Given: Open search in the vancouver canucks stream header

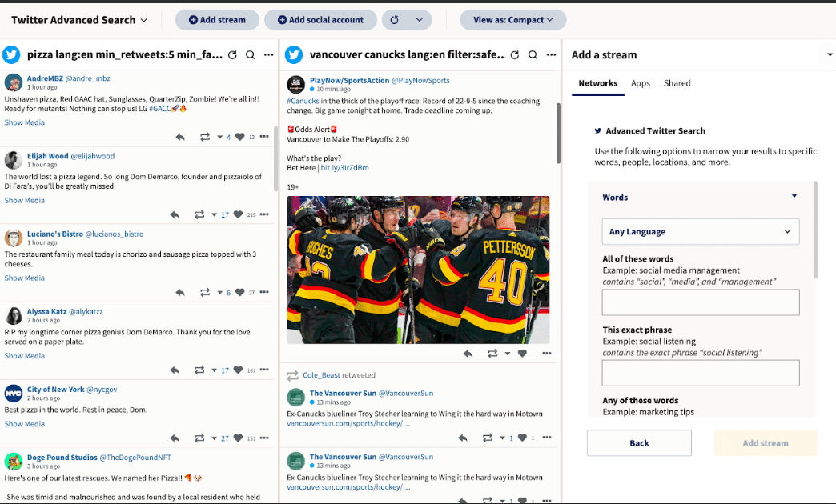Looking at the screenshot, I should click(533, 55).
